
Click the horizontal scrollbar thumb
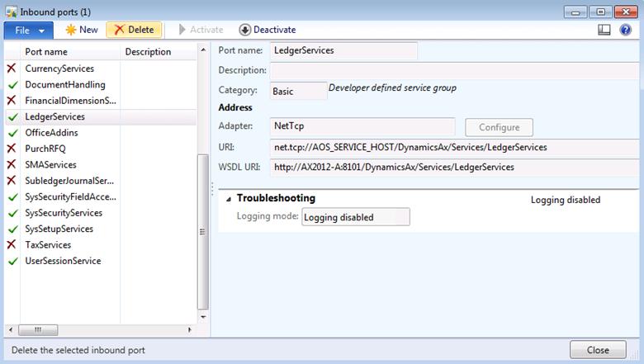click(x=38, y=330)
